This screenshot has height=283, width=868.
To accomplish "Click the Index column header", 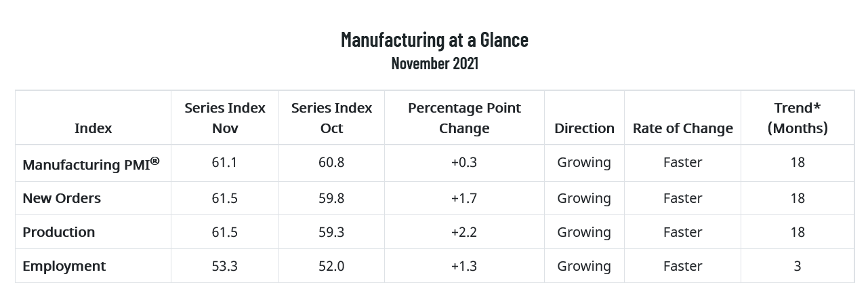I will point(93,128).
